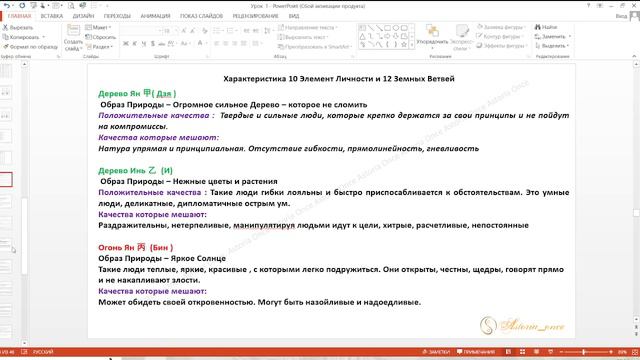The height and width of the screenshot is (360, 640).
Task: Click the Экспресс-стили (Quick Styles) button
Action: click(x=461, y=37)
